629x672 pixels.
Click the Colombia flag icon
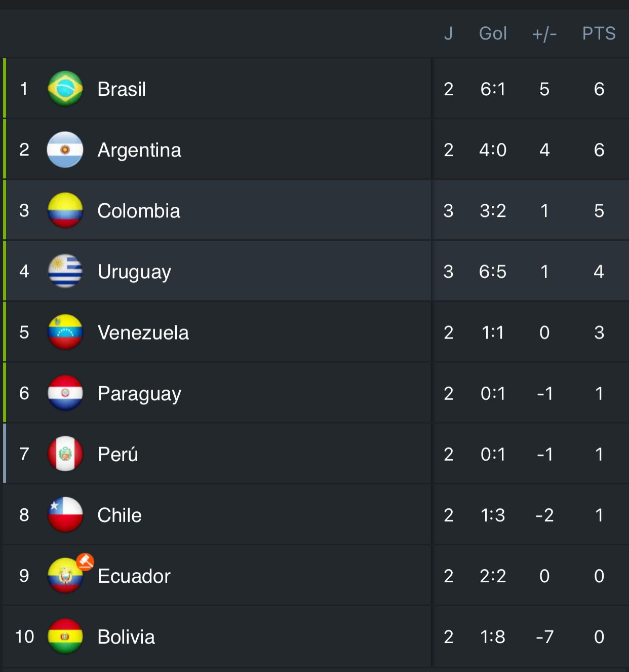click(x=65, y=210)
